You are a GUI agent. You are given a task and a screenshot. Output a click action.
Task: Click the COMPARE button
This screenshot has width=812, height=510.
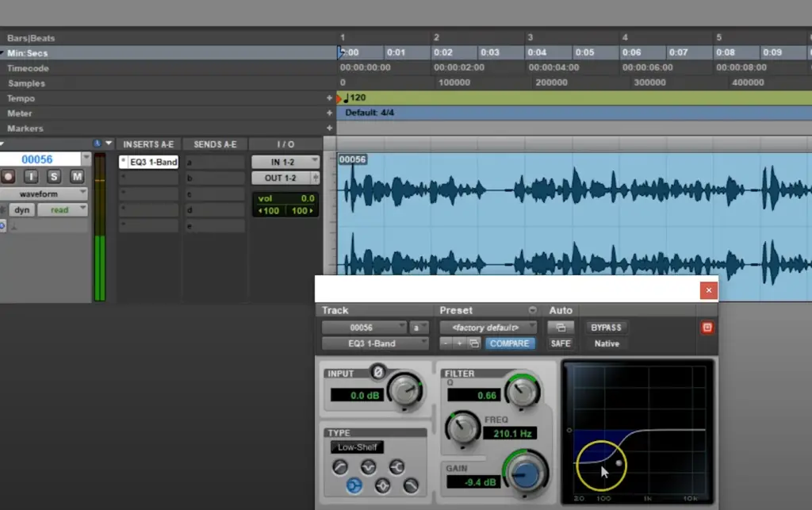pos(510,343)
